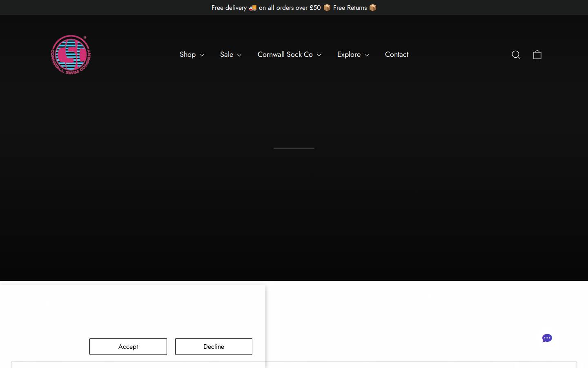
Task: Expand the Cornwall Sock Co menu
Action: pos(289,54)
